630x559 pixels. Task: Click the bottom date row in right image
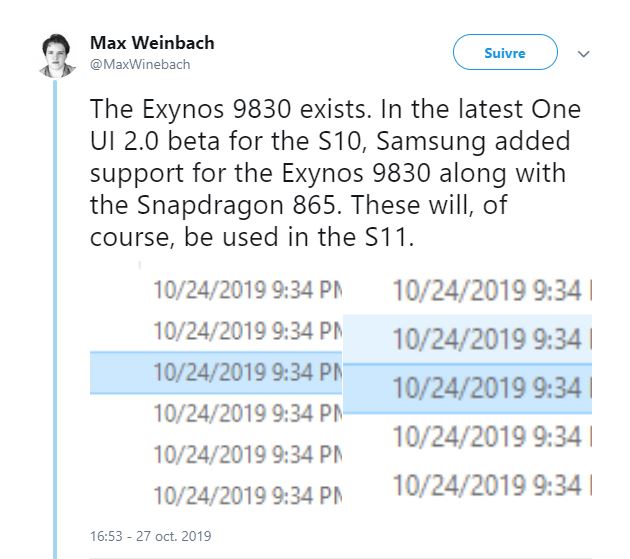[x=487, y=485]
